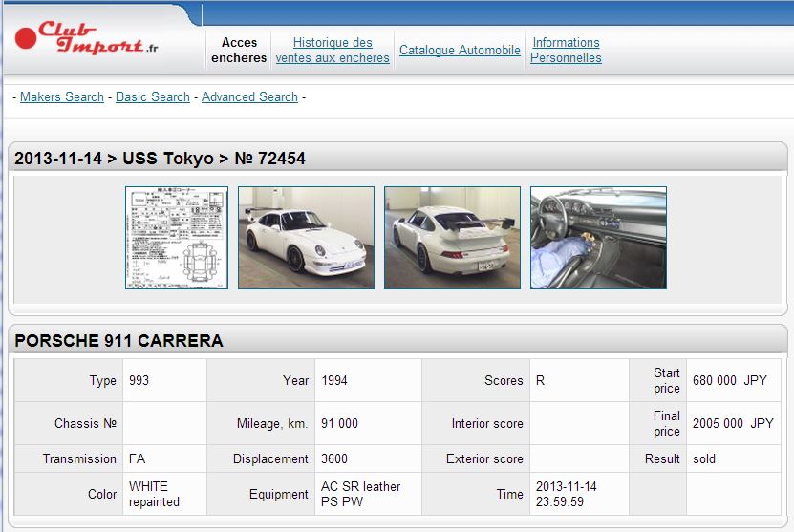Go to Catalogue Automobile
The height and width of the screenshot is (532, 794).
coord(460,50)
